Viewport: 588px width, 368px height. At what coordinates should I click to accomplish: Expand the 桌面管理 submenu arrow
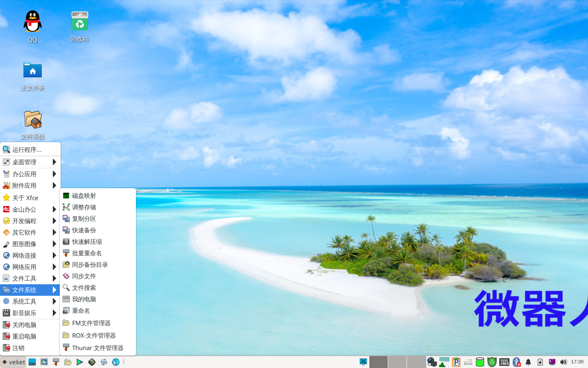click(x=54, y=162)
